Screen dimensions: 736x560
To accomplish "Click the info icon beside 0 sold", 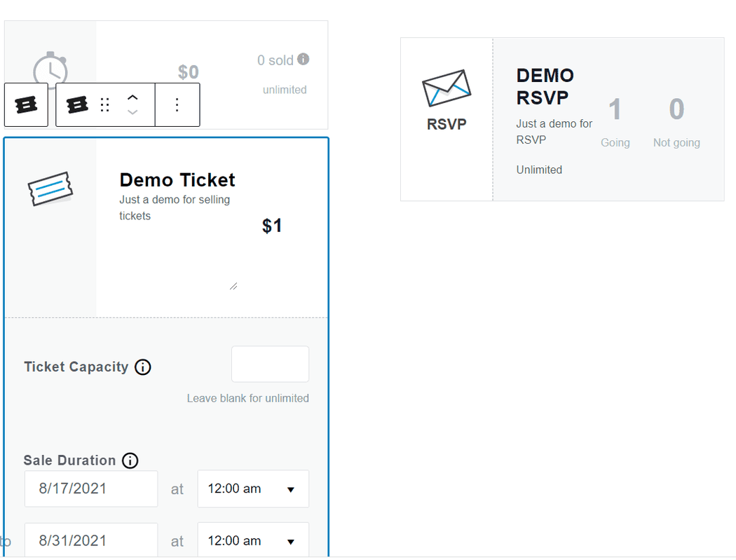I will [x=303, y=60].
